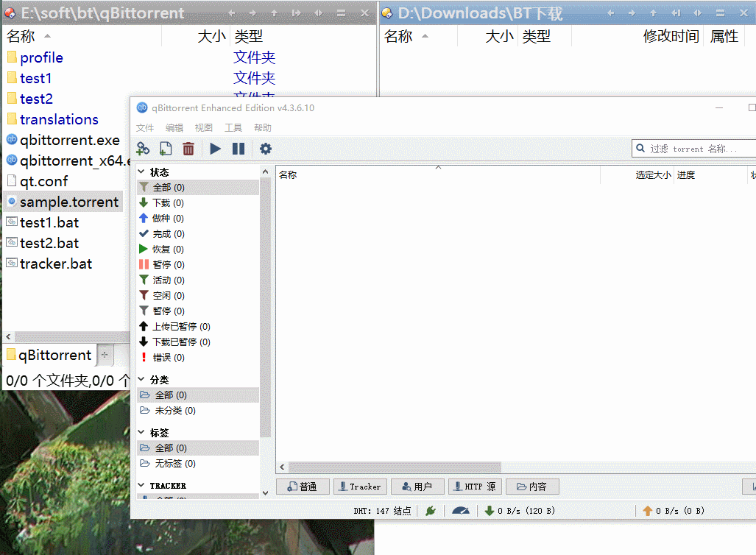The height and width of the screenshot is (555, 756).
Task: Click the search magnifier icon in filter box
Action: (x=640, y=149)
